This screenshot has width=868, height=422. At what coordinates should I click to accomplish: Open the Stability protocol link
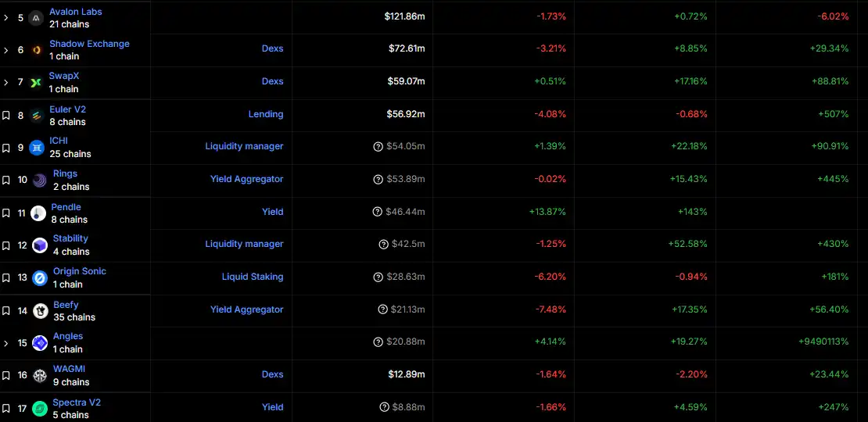click(70, 238)
